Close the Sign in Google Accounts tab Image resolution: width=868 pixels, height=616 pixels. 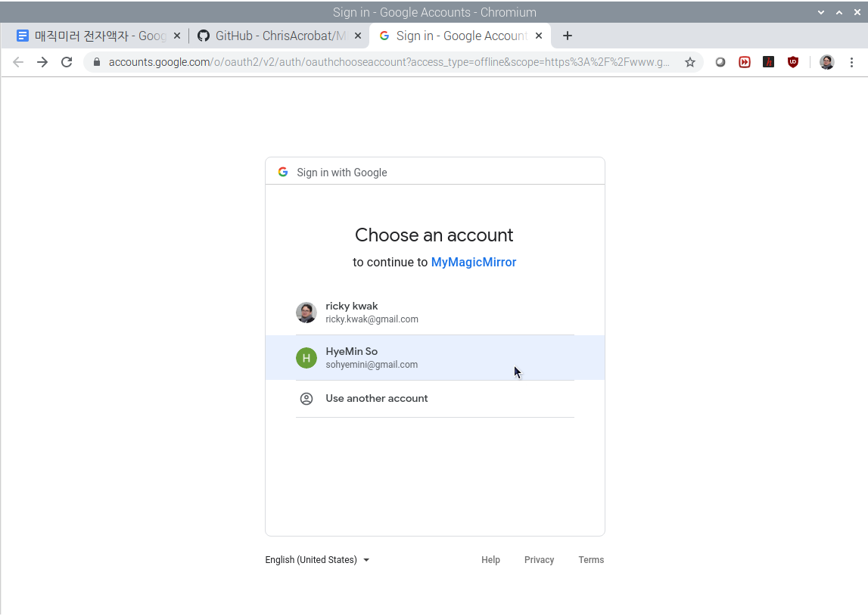(x=539, y=36)
